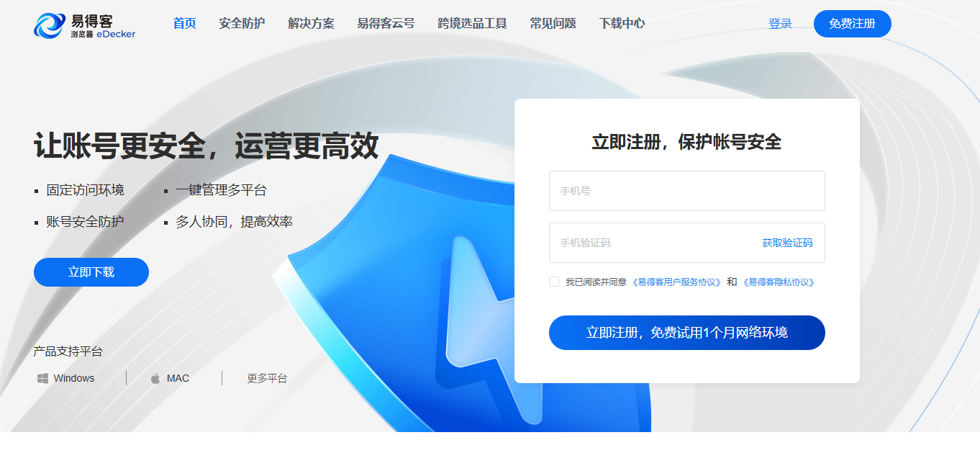
Task: Click the 更多平台 link
Action: (x=267, y=378)
